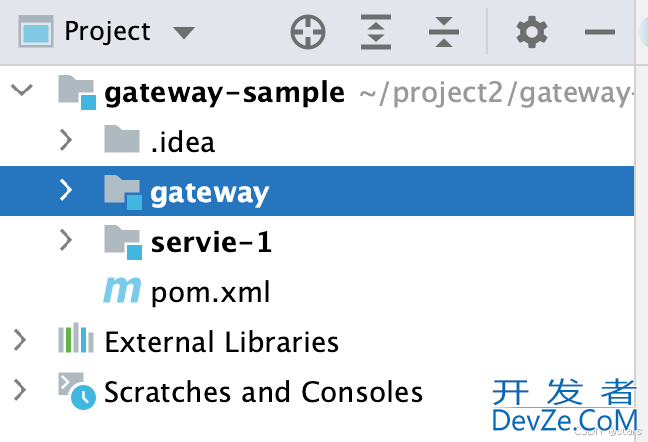Hide the Project tool window with the minus icon
This screenshot has width=648, height=442.
600,32
